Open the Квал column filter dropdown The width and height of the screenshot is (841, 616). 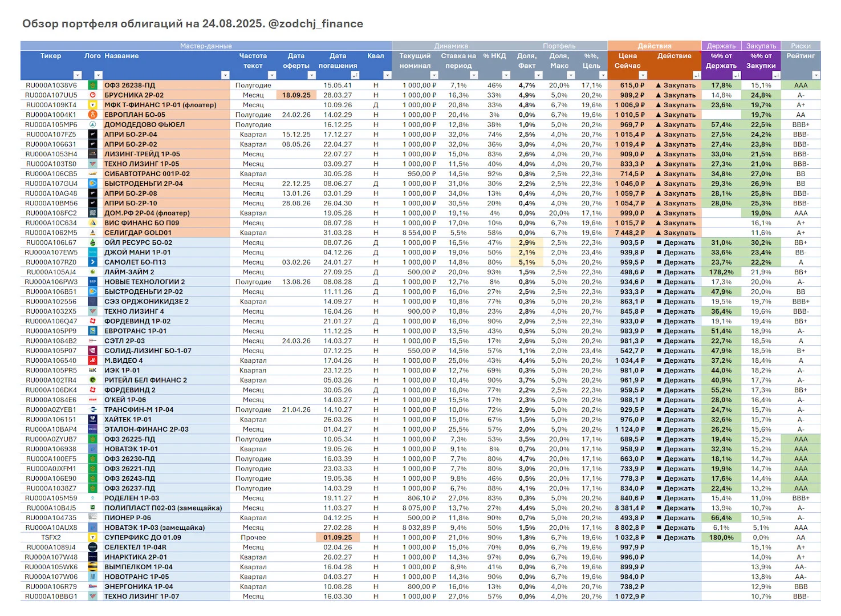pyautogui.click(x=387, y=75)
